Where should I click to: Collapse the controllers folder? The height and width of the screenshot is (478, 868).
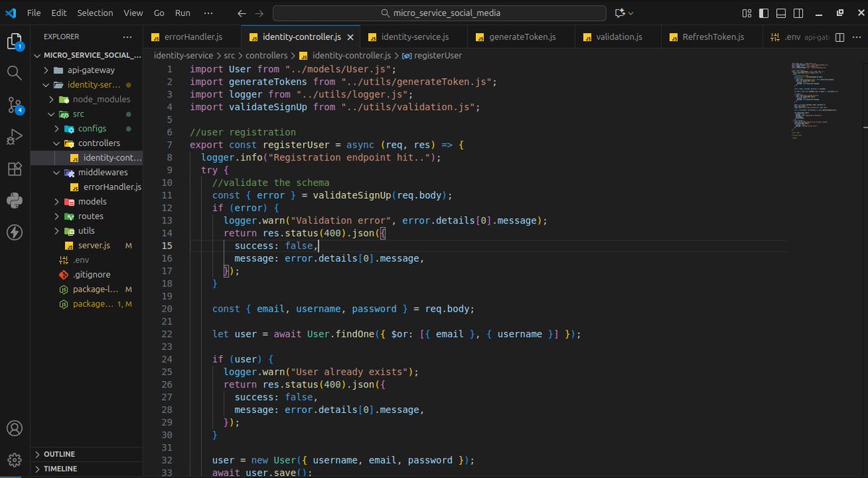99,143
